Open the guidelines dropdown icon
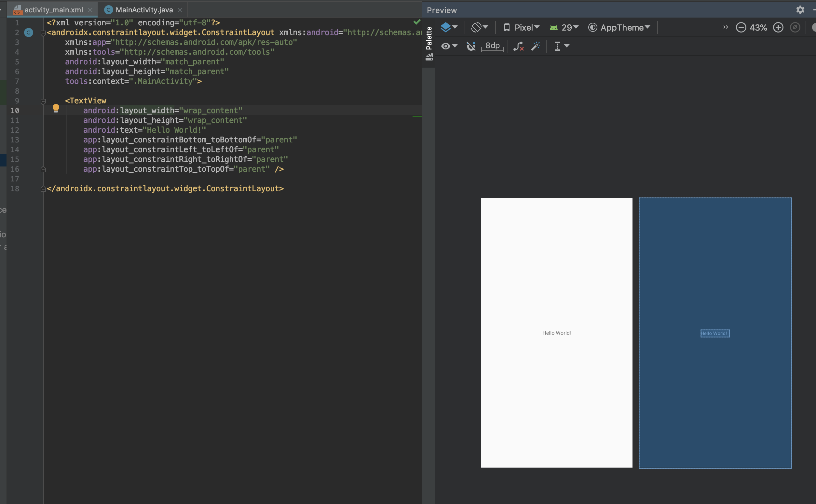This screenshot has width=816, height=504. [x=562, y=46]
